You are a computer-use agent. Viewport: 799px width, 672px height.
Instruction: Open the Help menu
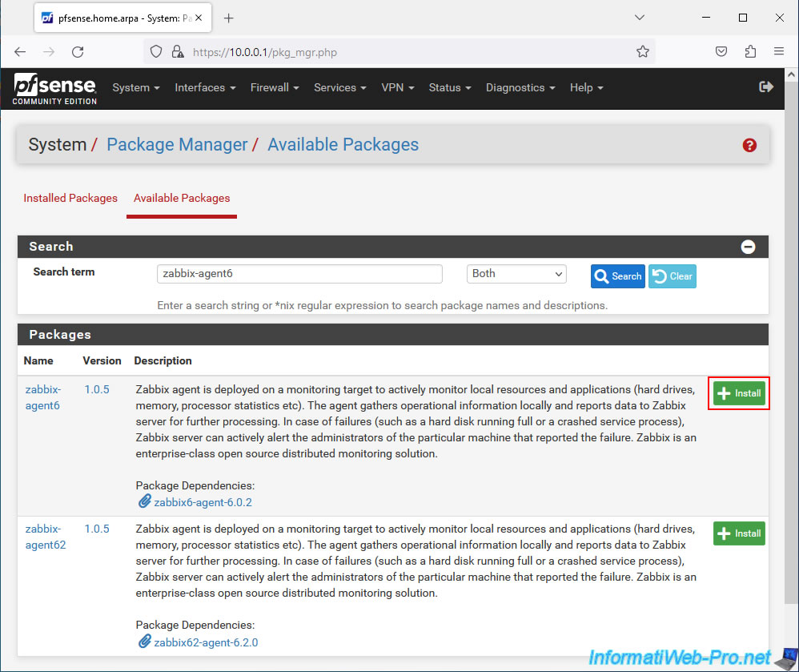click(x=587, y=87)
